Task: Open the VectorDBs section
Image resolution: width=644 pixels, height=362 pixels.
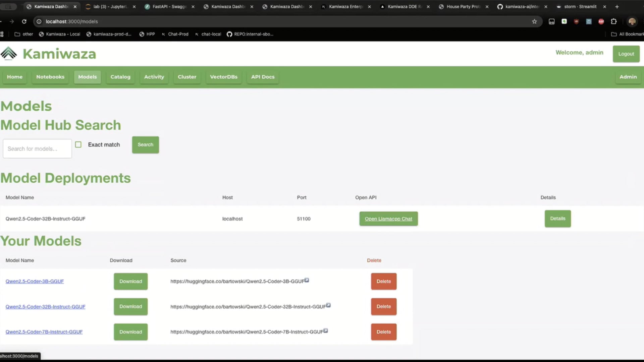Action: click(x=223, y=77)
